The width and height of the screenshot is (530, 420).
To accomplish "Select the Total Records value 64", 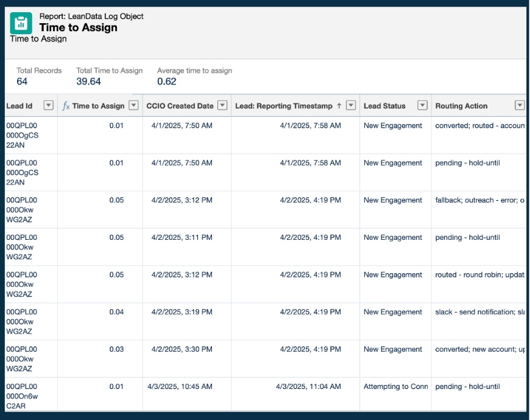I will pos(22,82).
